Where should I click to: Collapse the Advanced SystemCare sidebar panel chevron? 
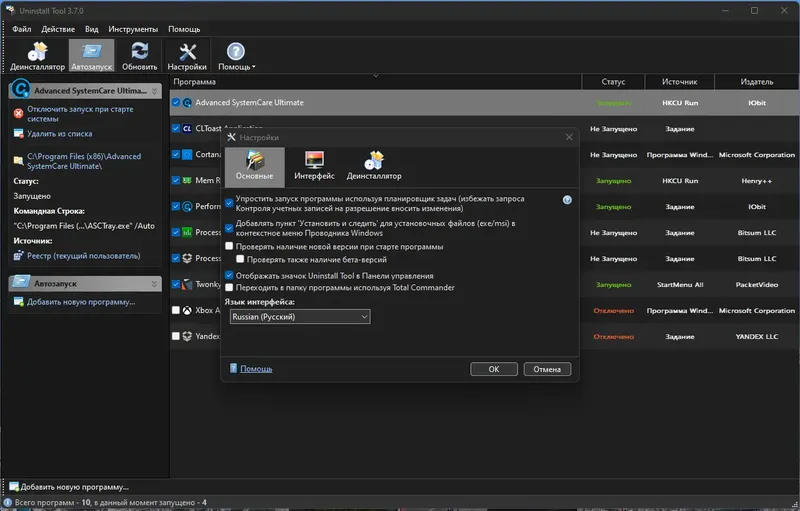pyautogui.click(x=154, y=91)
